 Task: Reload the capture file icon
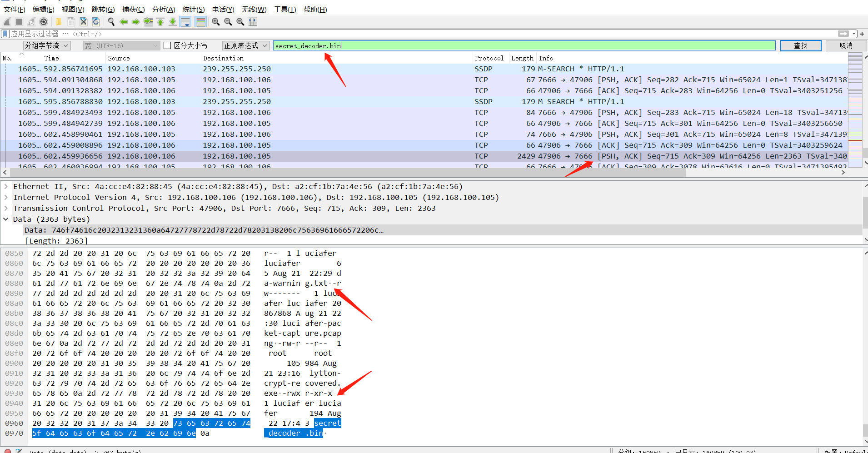pos(95,22)
